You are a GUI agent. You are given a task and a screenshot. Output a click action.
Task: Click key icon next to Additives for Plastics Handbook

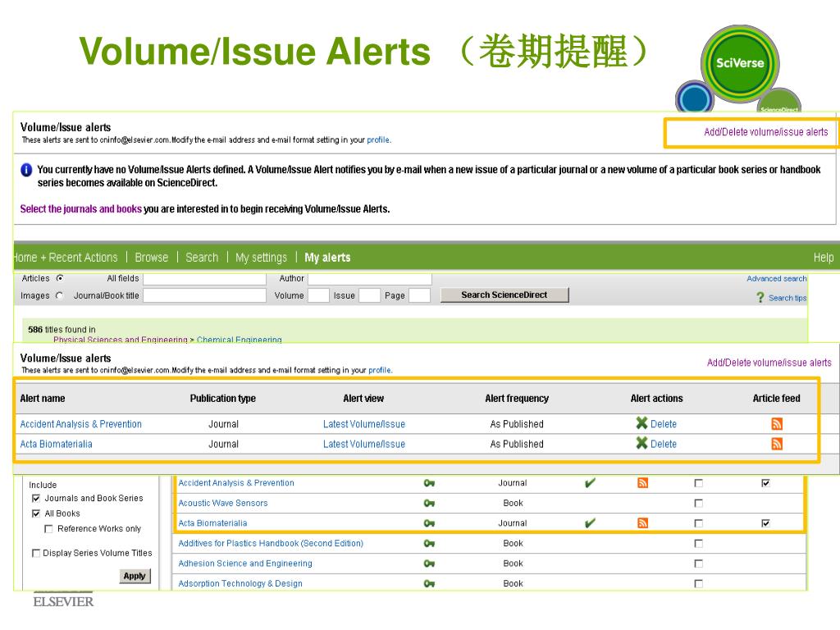click(429, 543)
